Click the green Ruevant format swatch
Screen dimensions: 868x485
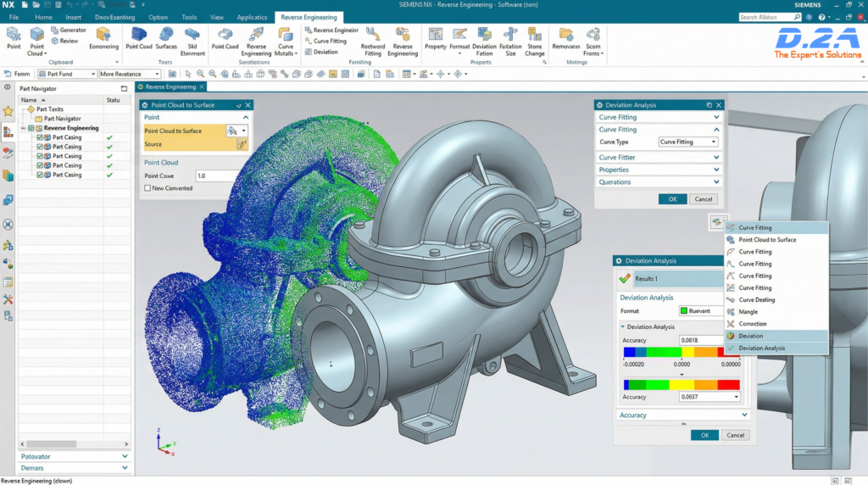tap(684, 311)
